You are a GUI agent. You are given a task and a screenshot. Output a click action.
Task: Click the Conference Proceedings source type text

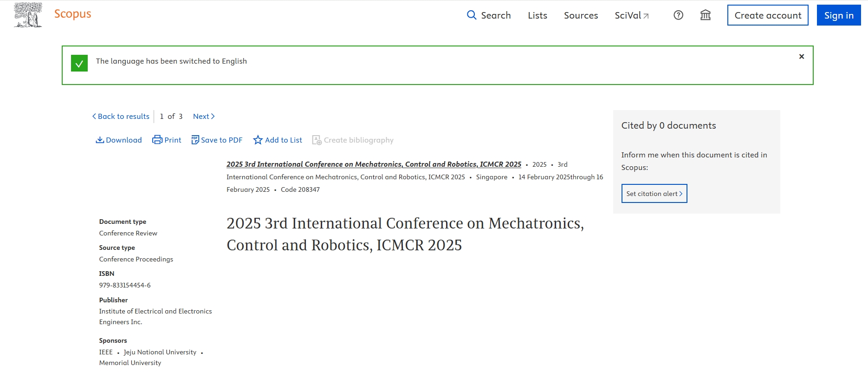136,259
